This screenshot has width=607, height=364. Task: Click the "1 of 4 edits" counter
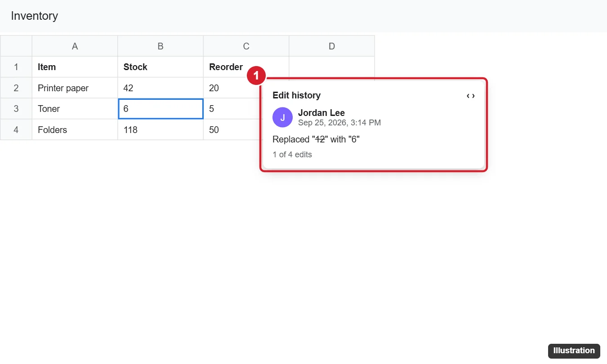tap(292, 155)
